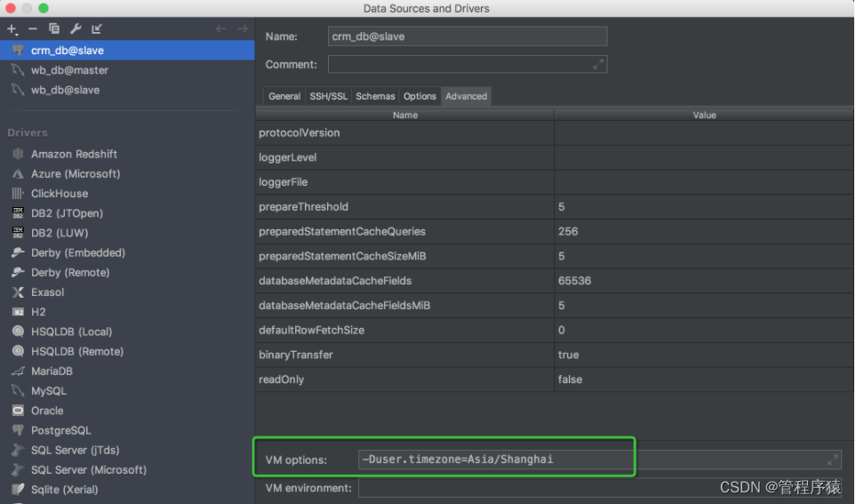Click the defaultRowFetchSize value 0

[x=561, y=330]
